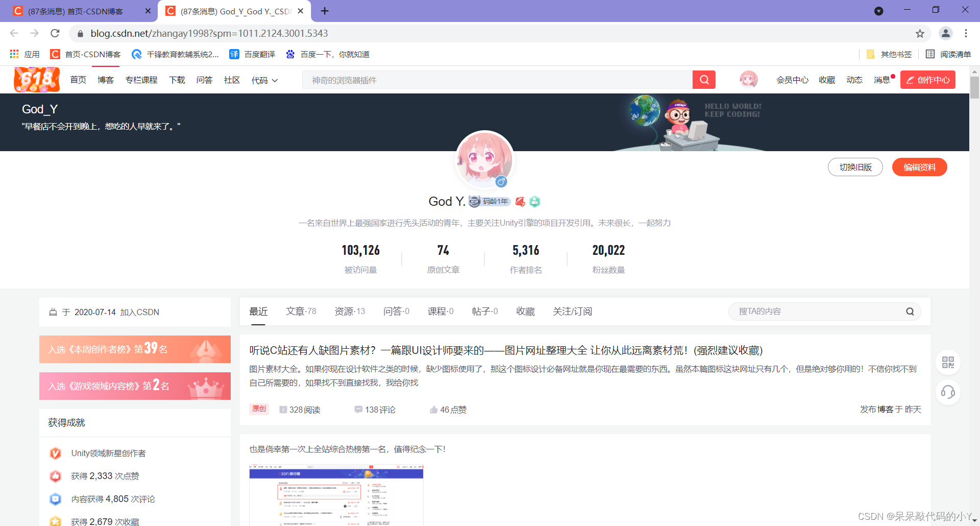980x526 pixels.
Task: Click the browser forward arrow
Action: pos(34,33)
